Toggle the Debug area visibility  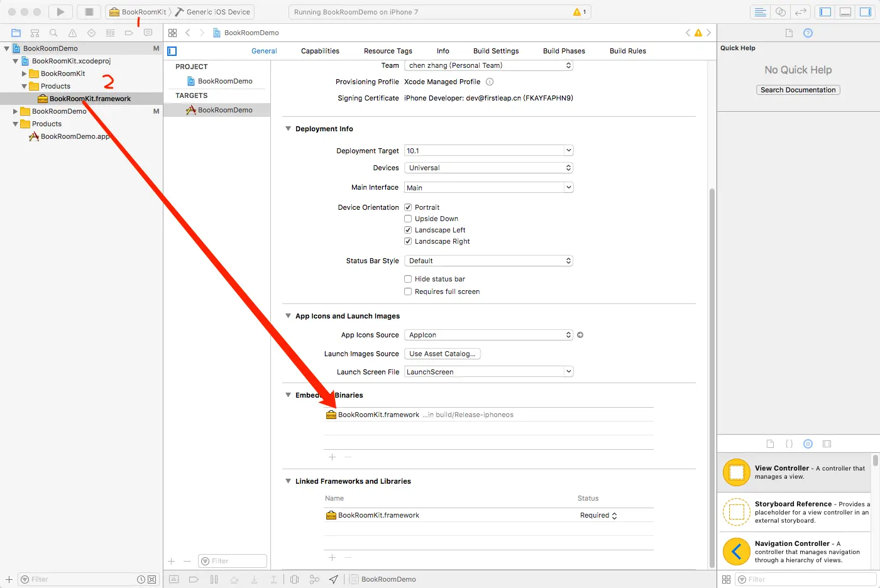pyautogui.click(x=846, y=12)
